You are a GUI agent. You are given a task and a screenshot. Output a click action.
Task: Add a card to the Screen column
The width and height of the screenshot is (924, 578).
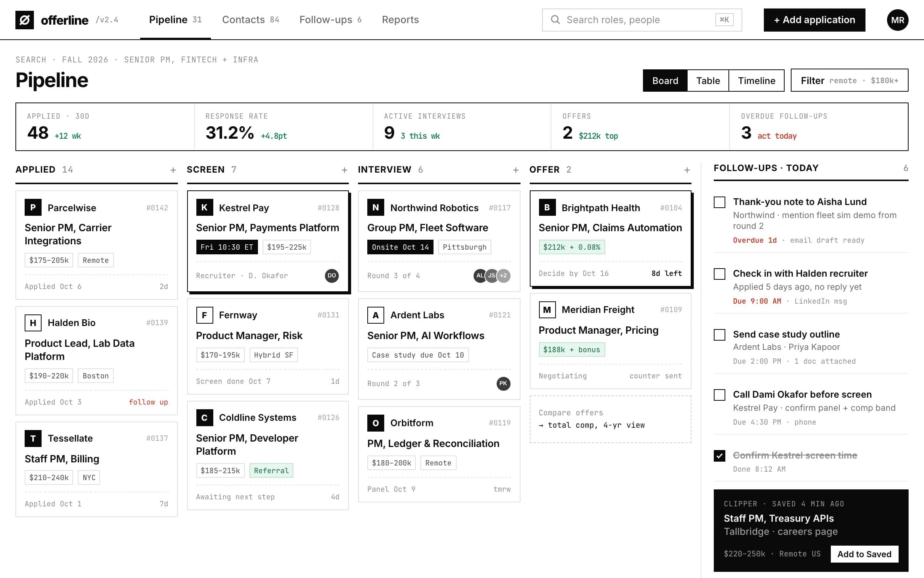pos(345,170)
